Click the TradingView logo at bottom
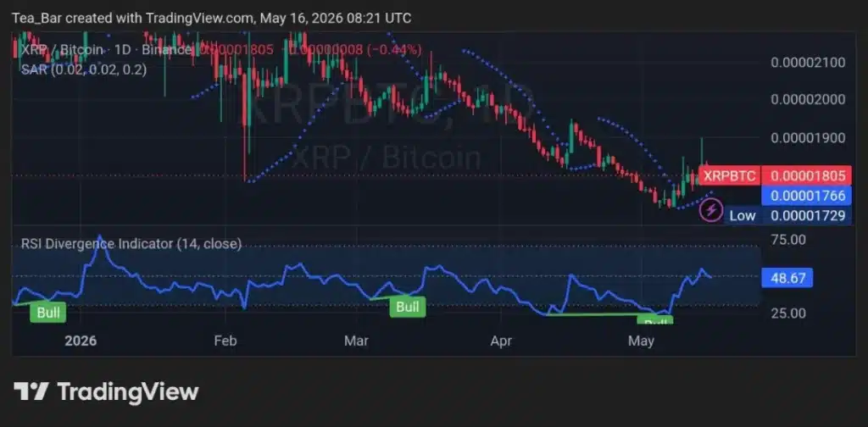This screenshot has width=868, height=427. pyautogui.click(x=106, y=391)
